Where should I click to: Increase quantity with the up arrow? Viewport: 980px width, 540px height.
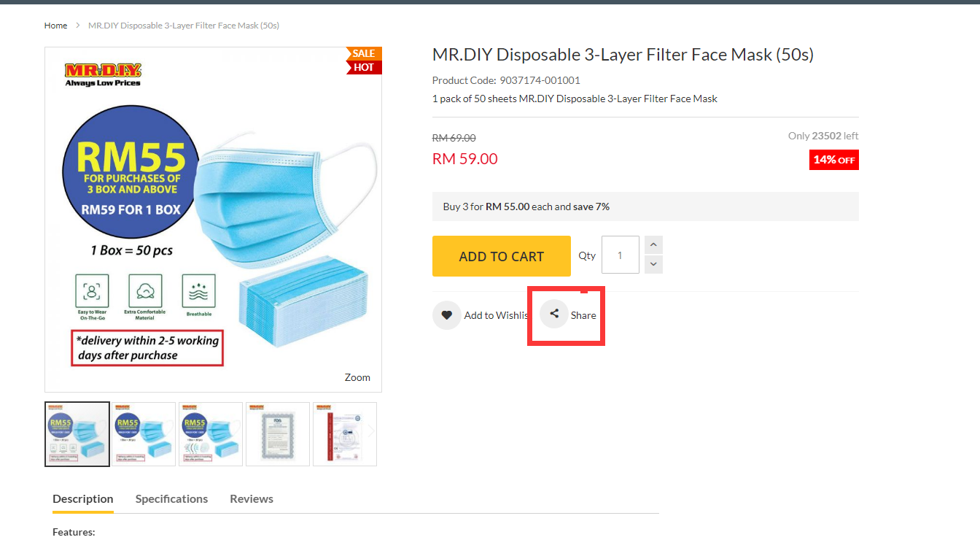point(653,245)
